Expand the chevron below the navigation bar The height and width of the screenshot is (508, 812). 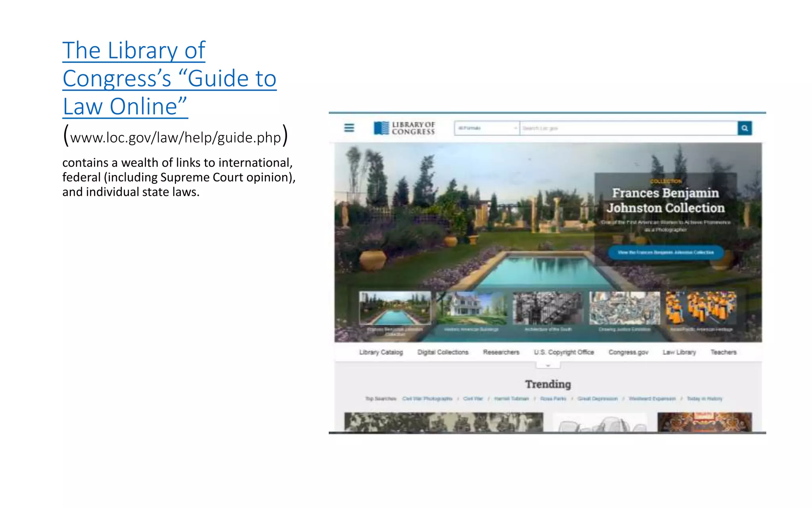tap(548, 365)
